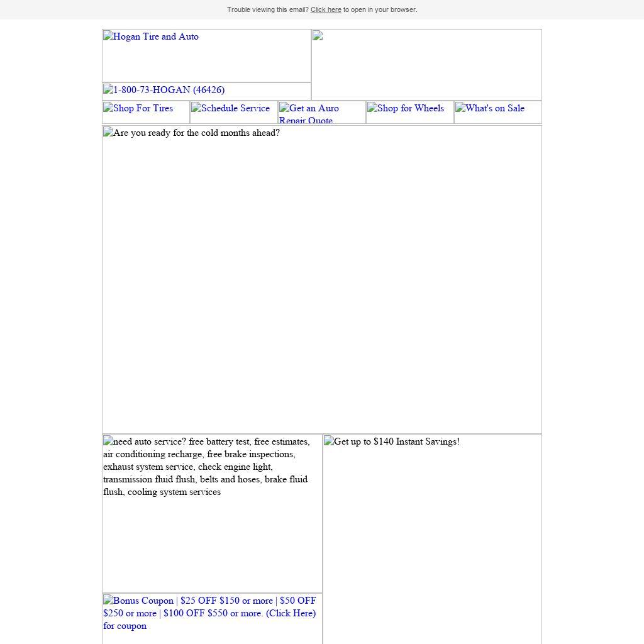This screenshot has width=644, height=644.
Task: Click broken image icon before Hogan Tire and Auto
Action: (108, 36)
